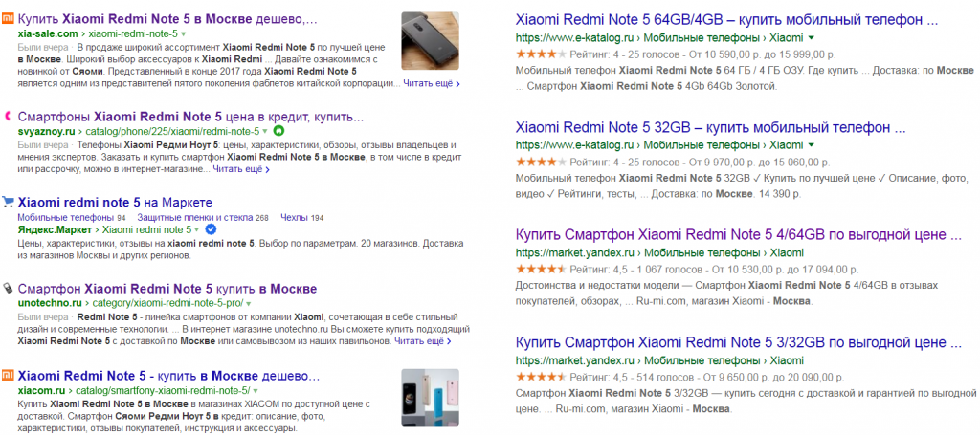Viewport: 980px width, 435px height.
Task: Click the black phone thumbnail of xia-sale.com result
Action: (x=430, y=40)
